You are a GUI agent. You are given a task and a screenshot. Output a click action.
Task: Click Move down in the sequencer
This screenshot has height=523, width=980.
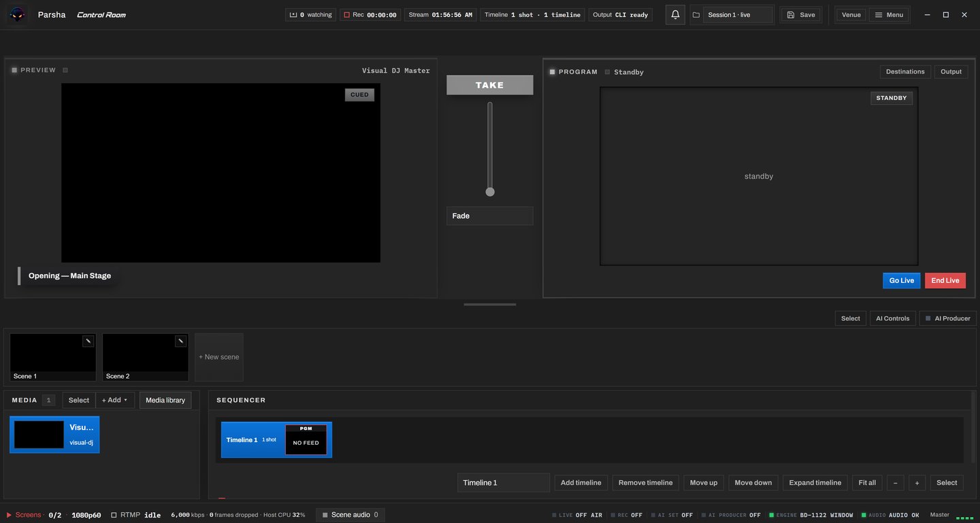tap(753, 483)
